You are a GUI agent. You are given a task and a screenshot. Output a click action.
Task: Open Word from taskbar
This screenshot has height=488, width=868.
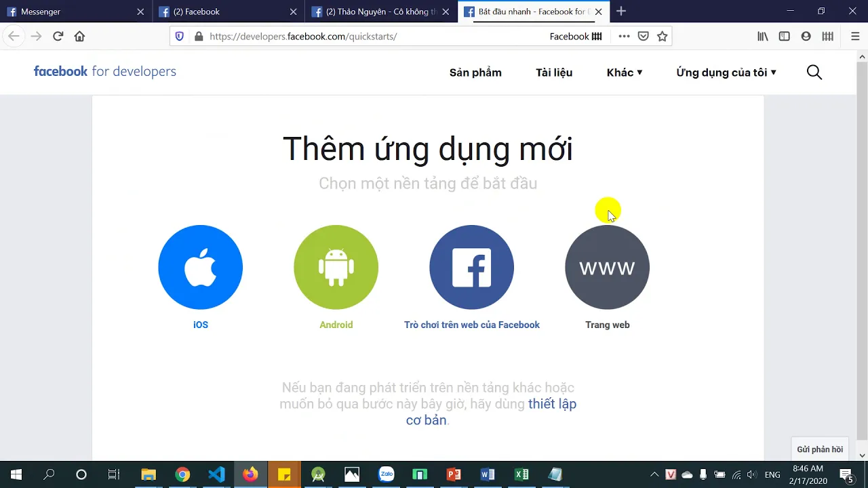point(488,474)
